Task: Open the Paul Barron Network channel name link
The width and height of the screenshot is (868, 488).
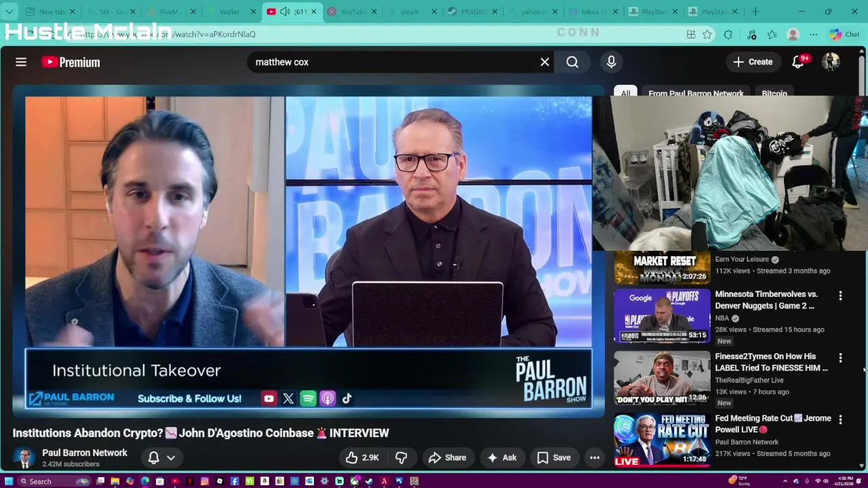Action: 85,453
